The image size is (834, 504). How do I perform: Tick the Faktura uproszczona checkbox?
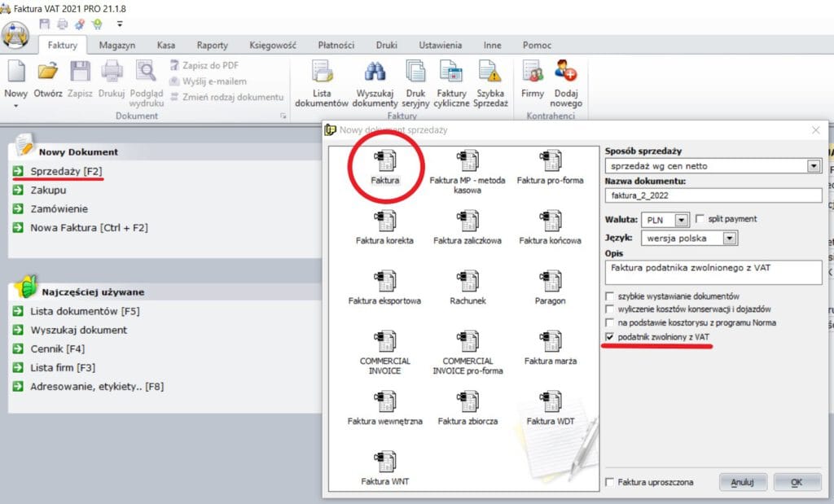pyautogui.click(x=610, y=482)
